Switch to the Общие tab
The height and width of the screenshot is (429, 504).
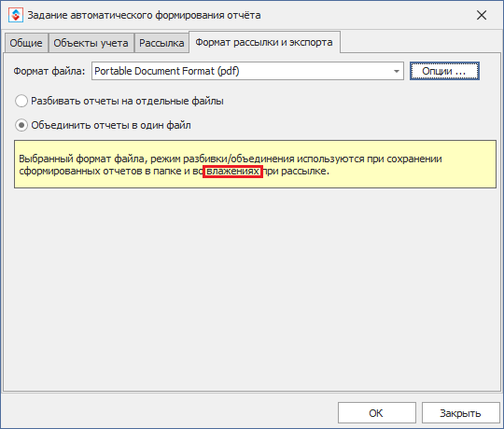point(26,43)
